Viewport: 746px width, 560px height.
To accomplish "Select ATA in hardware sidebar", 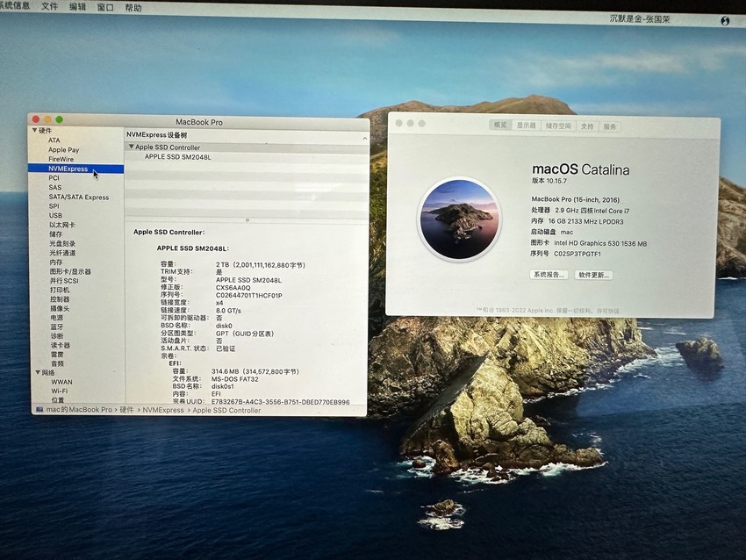I will tap(54, 140).
